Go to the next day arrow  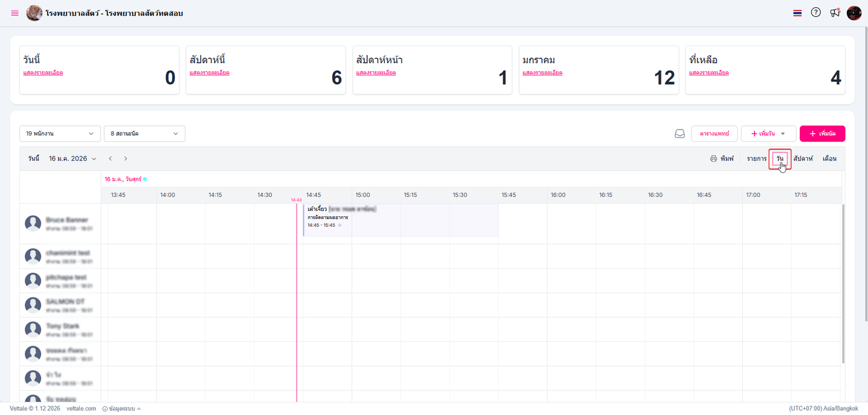point(125,159)
